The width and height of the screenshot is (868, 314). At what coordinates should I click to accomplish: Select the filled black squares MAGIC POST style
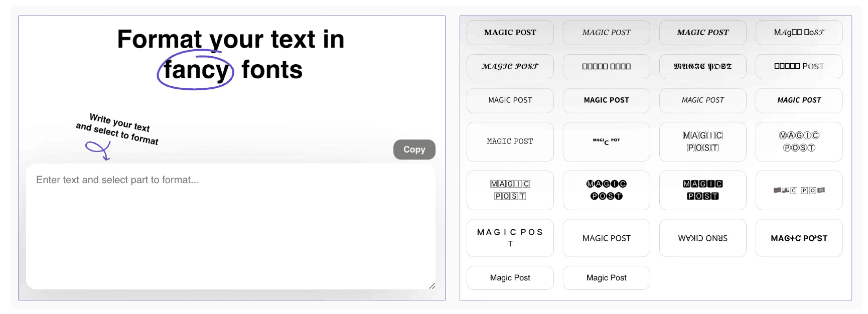click(x=702, y=190)
